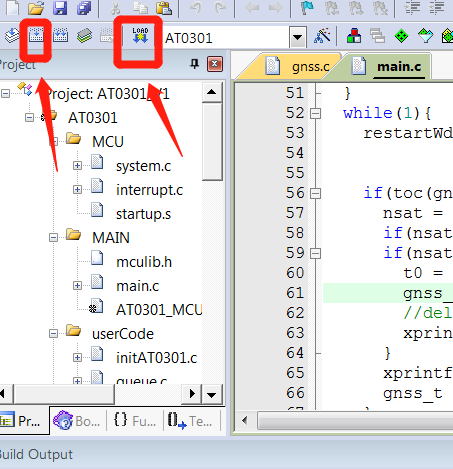Expand the main.c node in the tree
The image size is (453, 469).
click(77, 285)
